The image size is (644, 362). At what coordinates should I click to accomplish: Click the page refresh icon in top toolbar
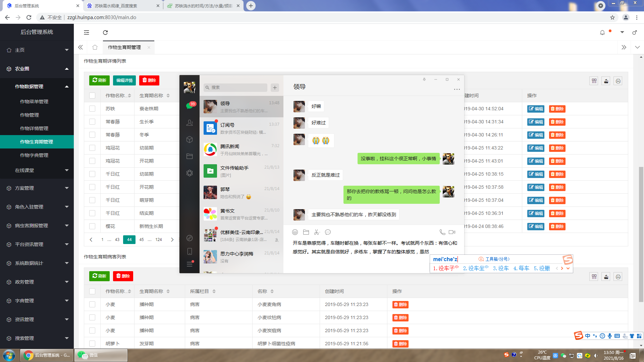click(x=105, y=33)
